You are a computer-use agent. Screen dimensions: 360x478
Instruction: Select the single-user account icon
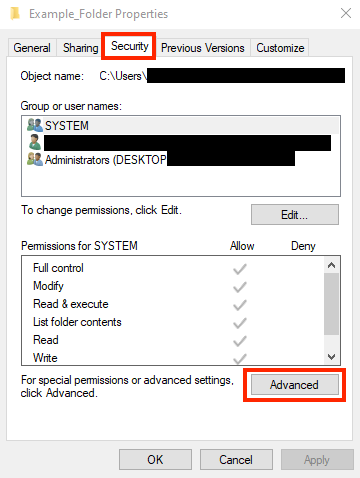coord(35,142)
